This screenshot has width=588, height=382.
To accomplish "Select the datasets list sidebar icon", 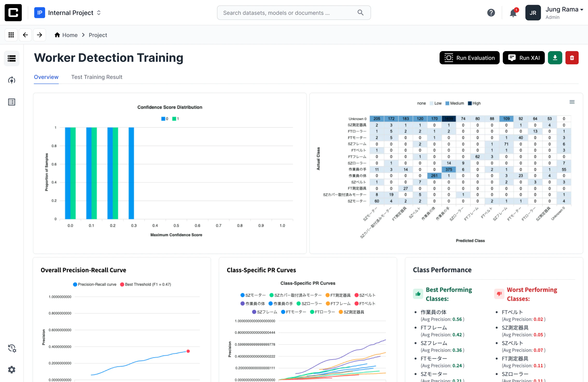I will [x=12, y=58].
